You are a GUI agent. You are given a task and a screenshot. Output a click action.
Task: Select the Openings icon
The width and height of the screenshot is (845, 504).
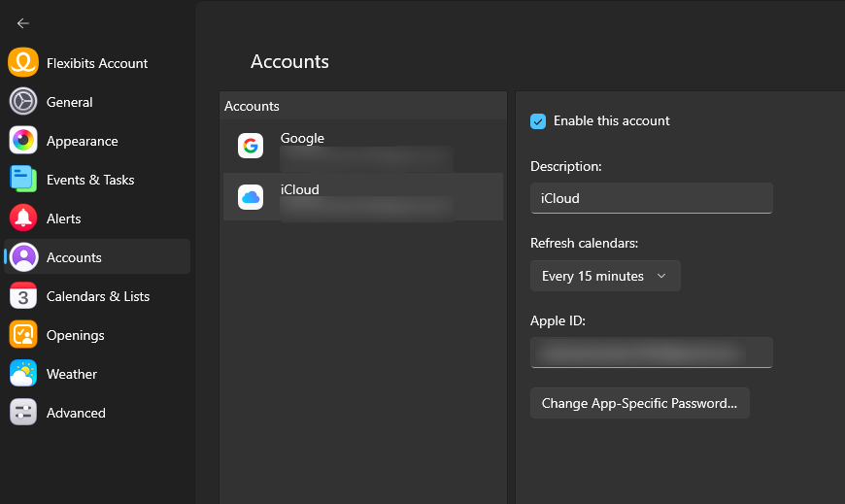[23, 335]
